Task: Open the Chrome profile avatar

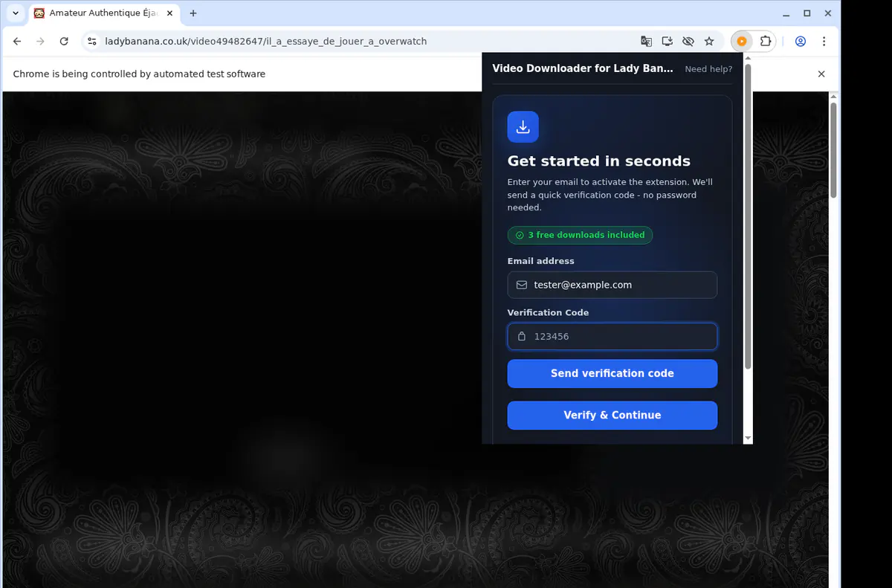Action: (801, 42)
